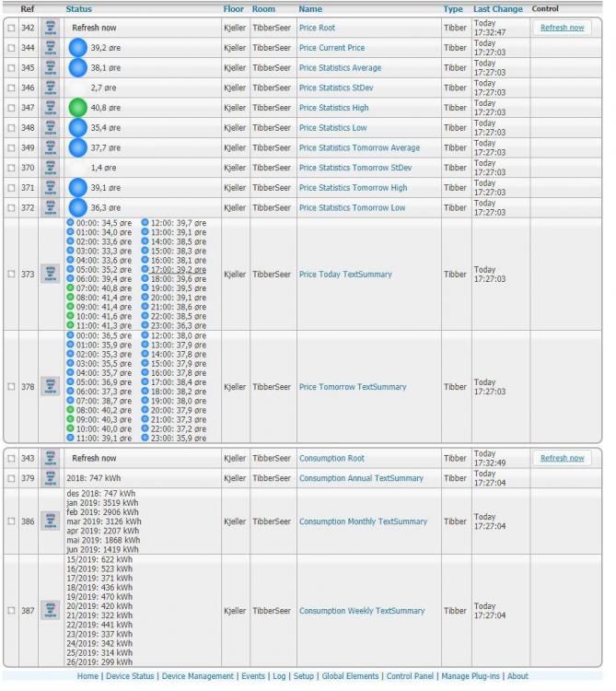
Task: Open Consumption Monthly TextSummary link
Action: [364, 521]
